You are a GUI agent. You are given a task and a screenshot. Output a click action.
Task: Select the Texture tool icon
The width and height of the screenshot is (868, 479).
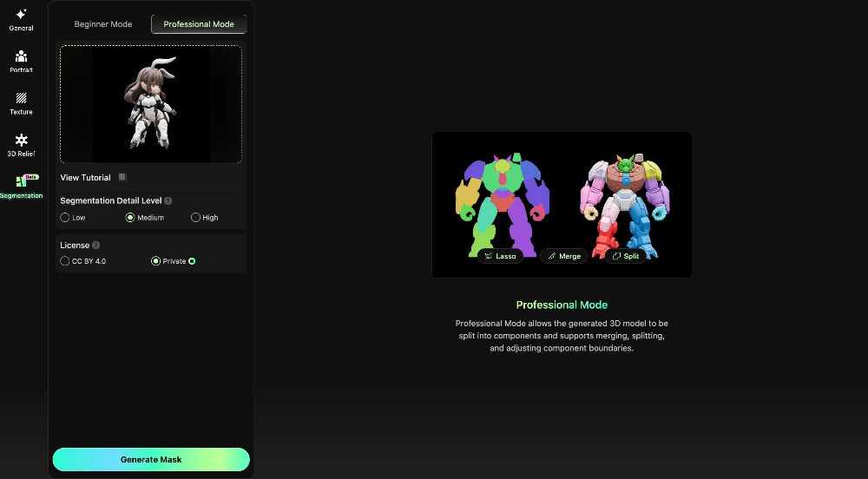pyautogui.click(x=21, y=98)
